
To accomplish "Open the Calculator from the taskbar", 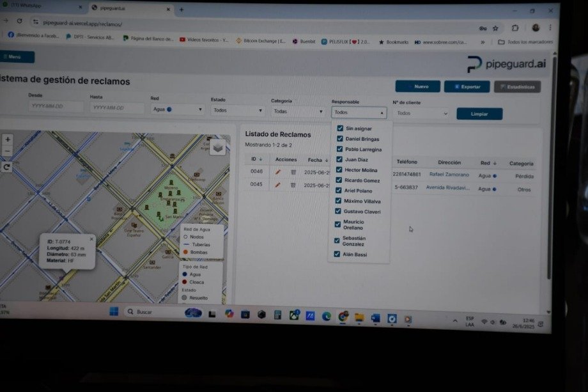I will (277, 315).
